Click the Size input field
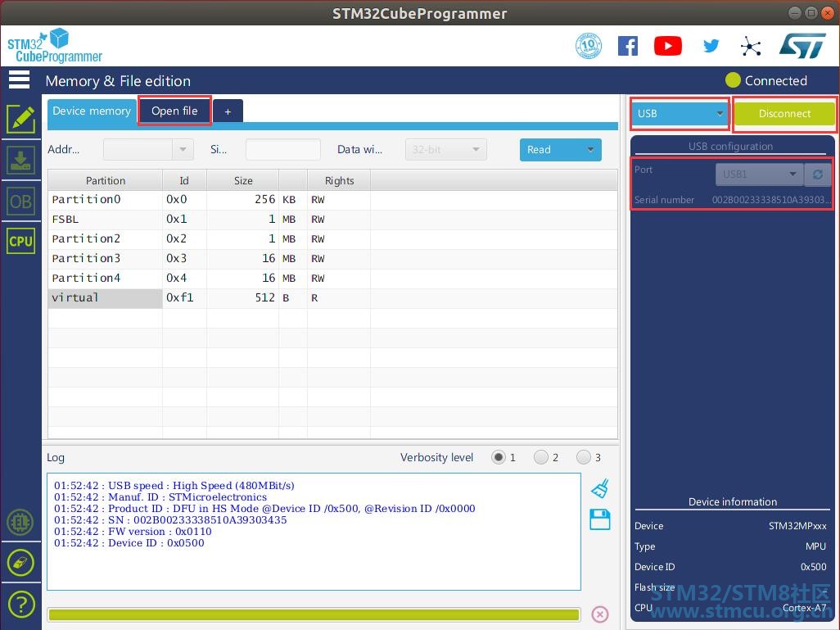This screenshot has height=630, width=840. coord(282,150)
